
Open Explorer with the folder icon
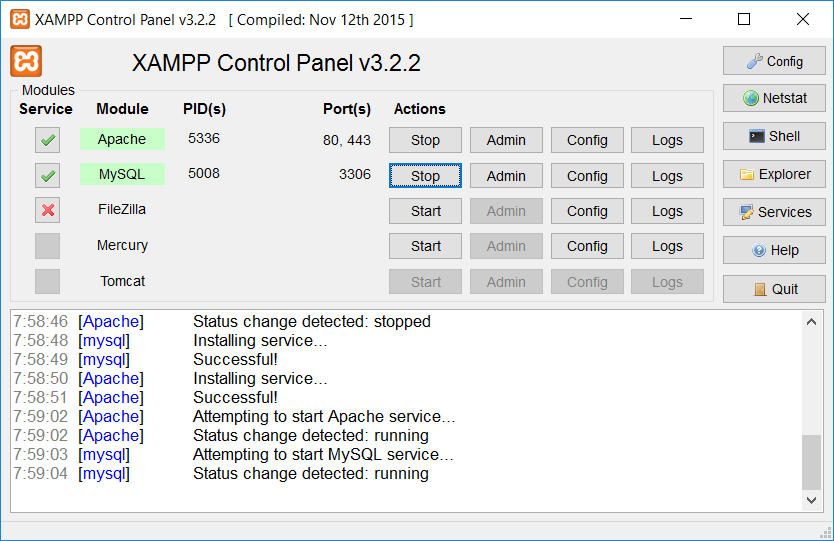[x=774, y=174]
